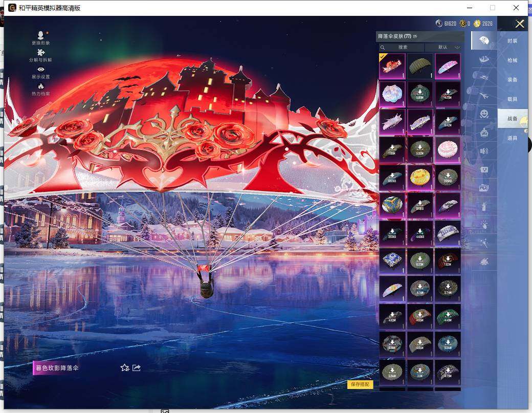Select the yellow duck parachute thumbnail
Image resolution: width=532 pixels, height=413 pixels.
[419, 177]
